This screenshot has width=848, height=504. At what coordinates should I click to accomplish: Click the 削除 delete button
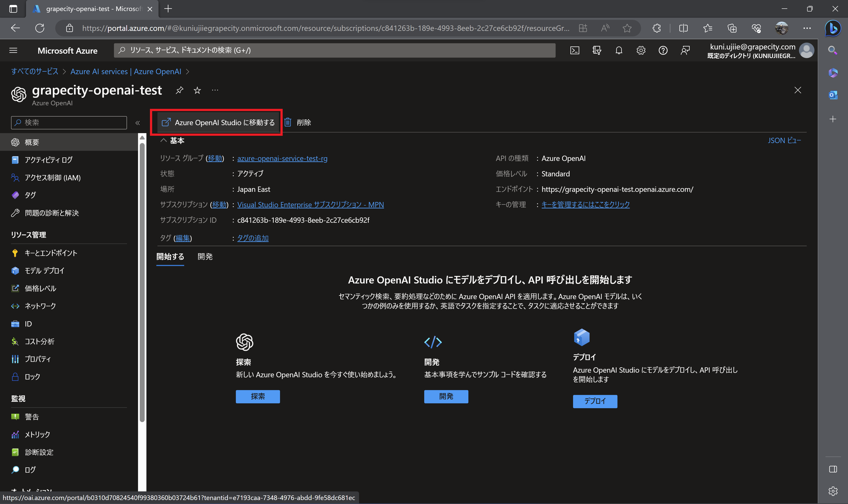[298, 122]
